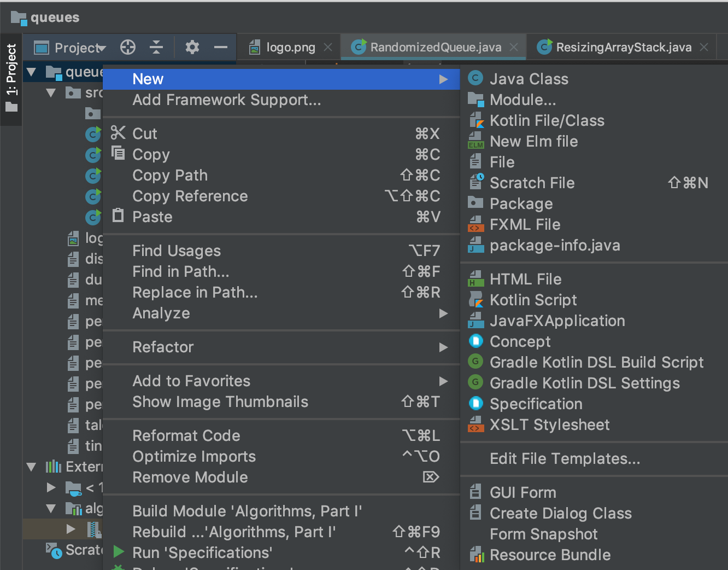Click the JavaFXApplication icon

pos(476,321)
